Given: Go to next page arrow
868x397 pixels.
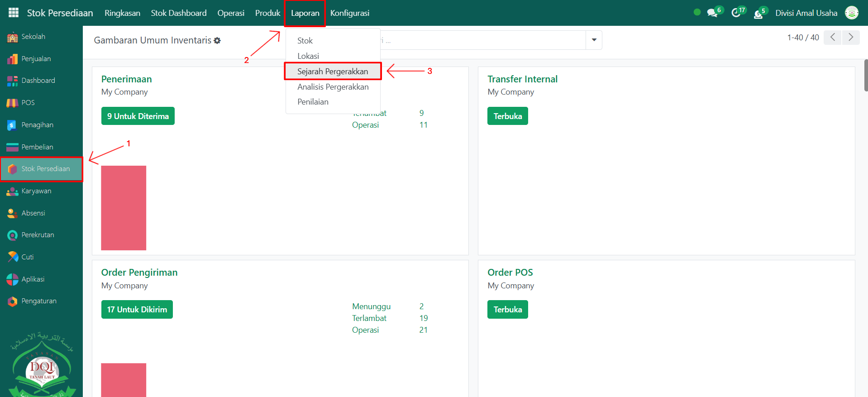Looking at the screenshot, I should (x=850, y=37).
